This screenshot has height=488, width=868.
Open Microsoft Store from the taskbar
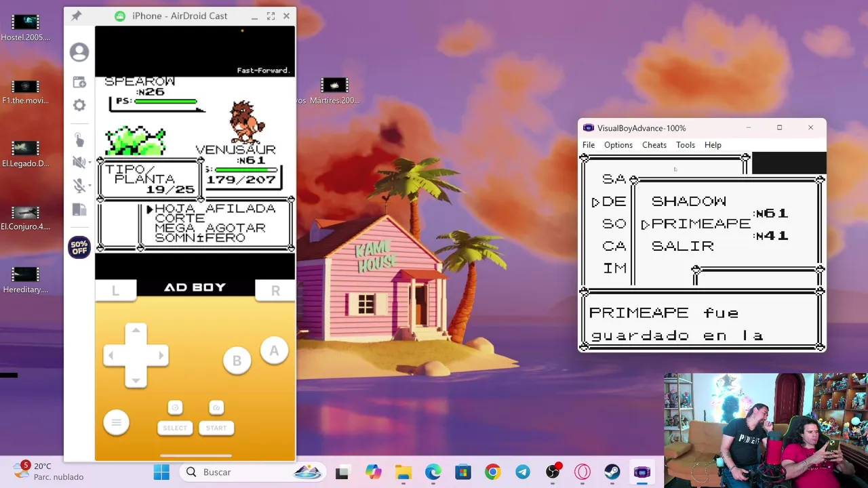[463, 472]
